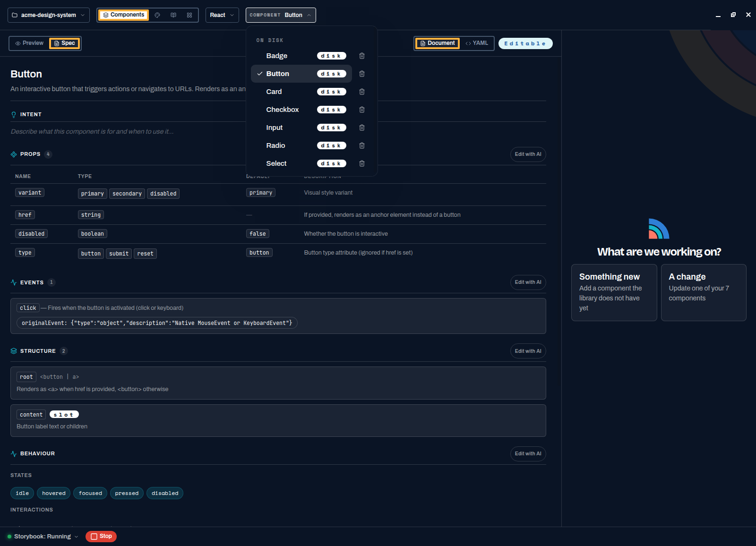Image resolution: width=756 pixels, height=546 pixels.
Task: Click Edit with AI for Props
Action: pyautogui.click(x=528, y=154)
